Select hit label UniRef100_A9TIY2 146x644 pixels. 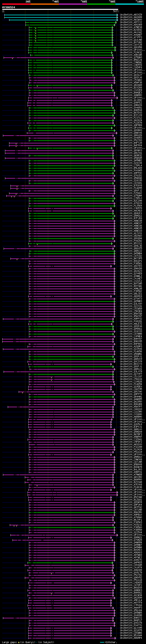pos(131,22)
